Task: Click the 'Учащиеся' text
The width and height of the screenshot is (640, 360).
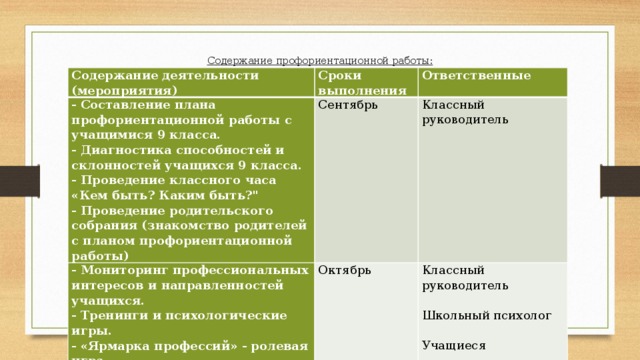Action: coord(454,346)
